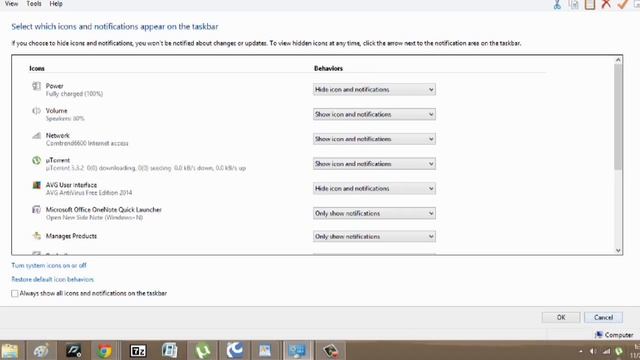This screenshot has width=640, height=360.
Task: Open the Manages Products behavior dropdown
Action: coord(374,236)
